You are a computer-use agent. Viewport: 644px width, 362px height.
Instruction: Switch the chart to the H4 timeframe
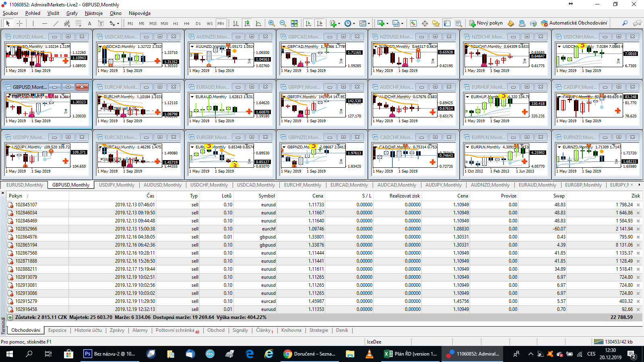click(187, 23)
